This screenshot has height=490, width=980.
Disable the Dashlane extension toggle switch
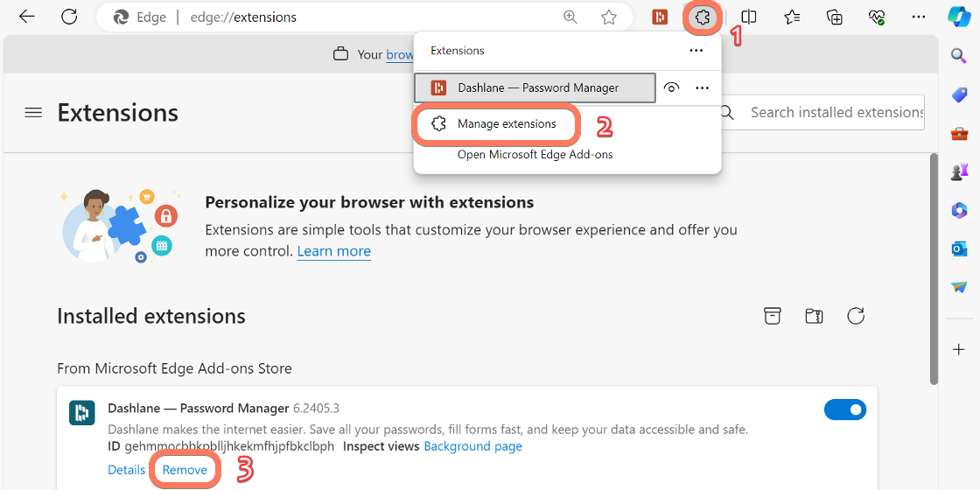click(x=845, y=410)
